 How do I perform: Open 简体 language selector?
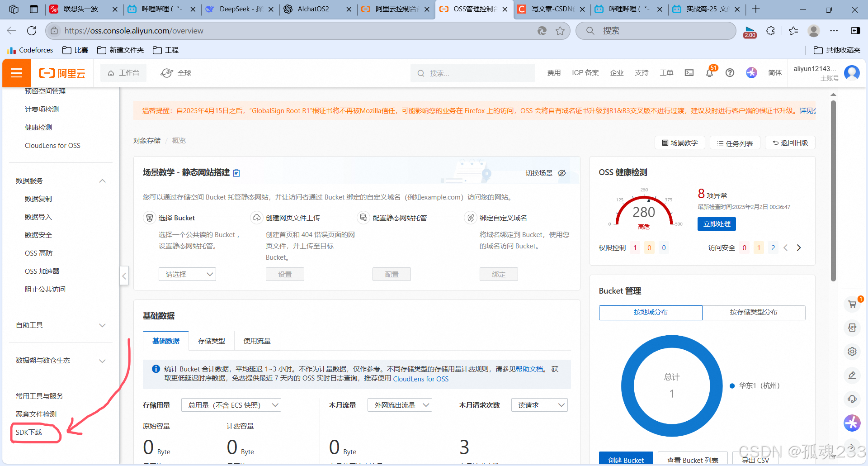click(774, 73)
